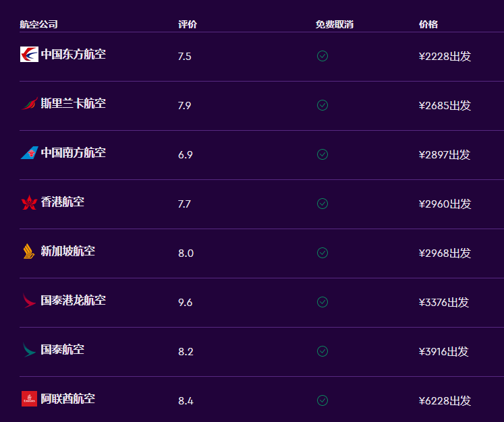
Task: Click free-cancellation checkmark for 新加坡航空
Action: (x=323, y=253)
